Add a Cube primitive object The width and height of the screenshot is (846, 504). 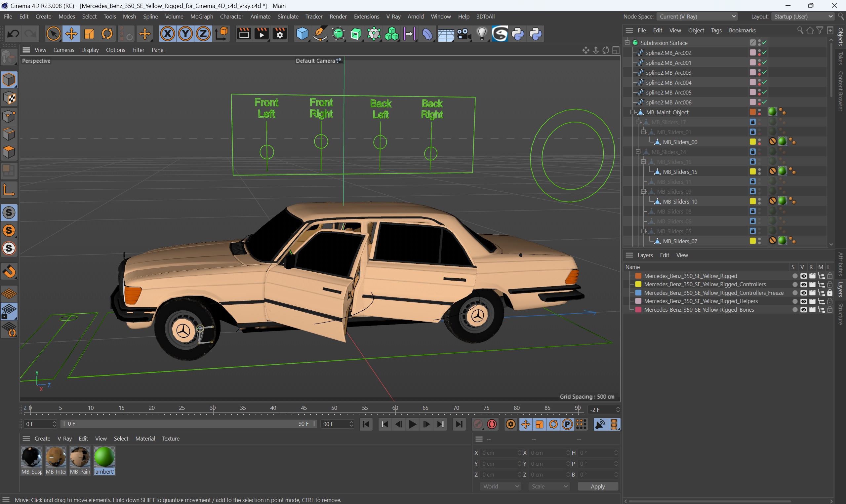302,34
